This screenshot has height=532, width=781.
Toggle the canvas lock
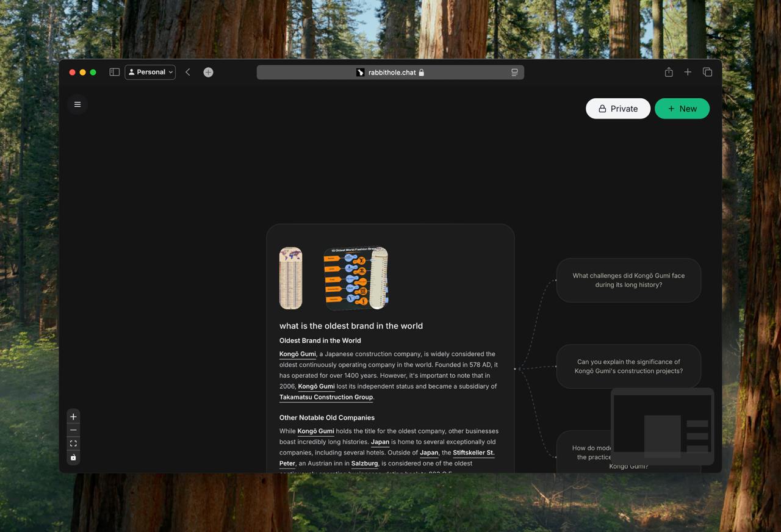point(73,458)
